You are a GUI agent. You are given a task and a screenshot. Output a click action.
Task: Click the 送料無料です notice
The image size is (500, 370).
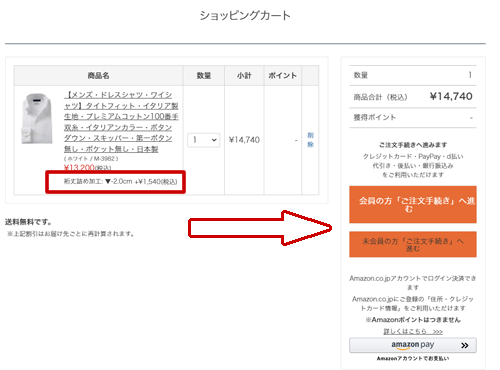[x=28, y=222]
